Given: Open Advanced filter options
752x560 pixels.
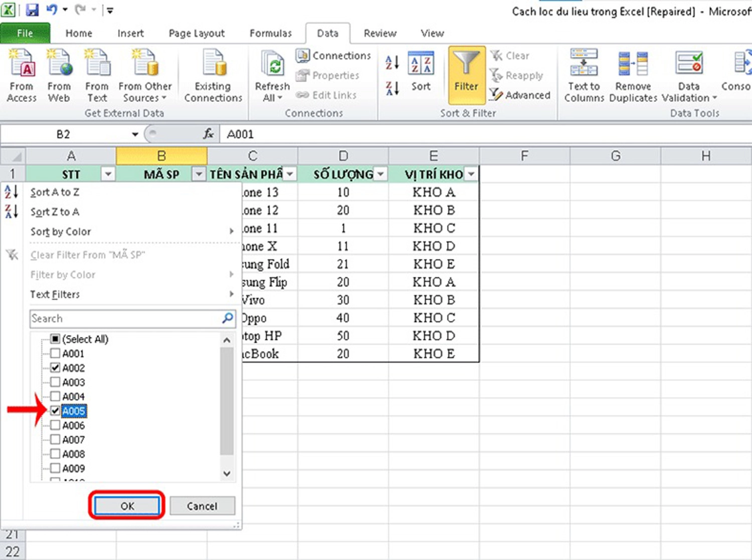Looking at the screenshot, I should [x=520, y=95].
